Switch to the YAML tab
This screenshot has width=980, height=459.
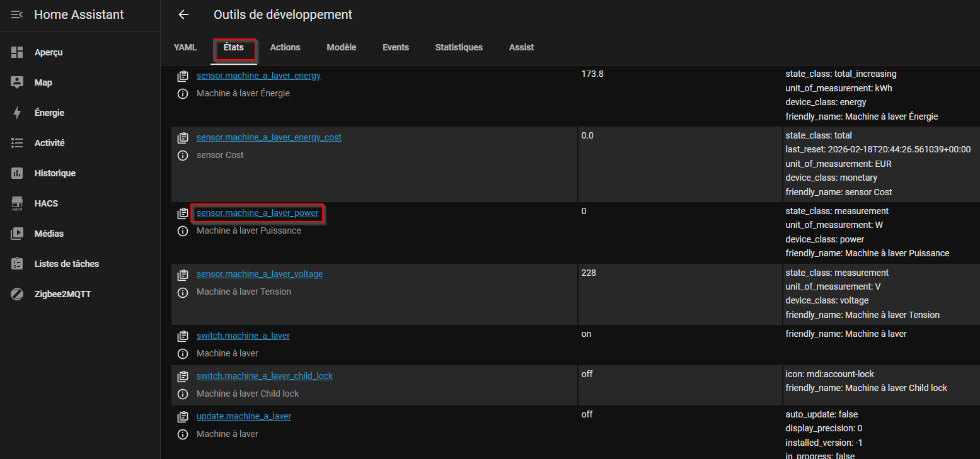pyautogui.click(x=185, y=47)
